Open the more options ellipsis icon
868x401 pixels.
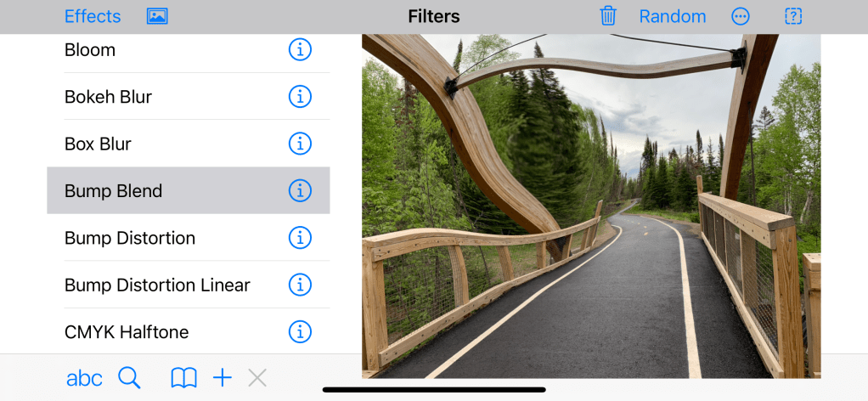tap(740, 17)
